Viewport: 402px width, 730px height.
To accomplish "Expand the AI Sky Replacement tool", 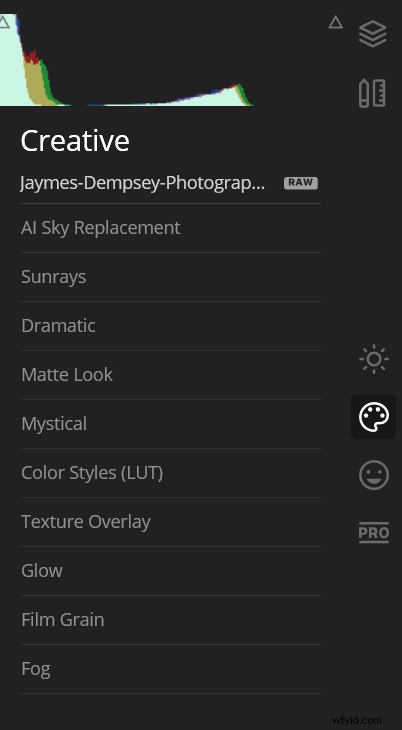I will coord(170,228).
